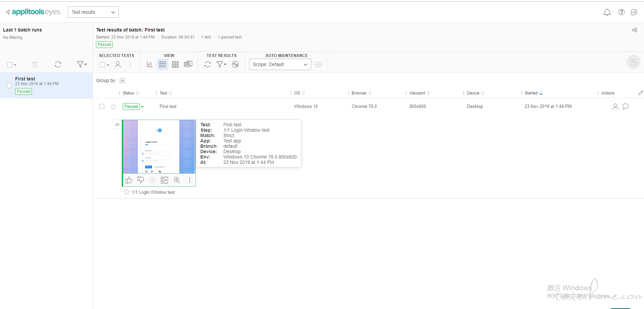Assign selected tests to user icon
Viewport: 644px width, 309px height.
pyautogui.click(x=118, y=64)
